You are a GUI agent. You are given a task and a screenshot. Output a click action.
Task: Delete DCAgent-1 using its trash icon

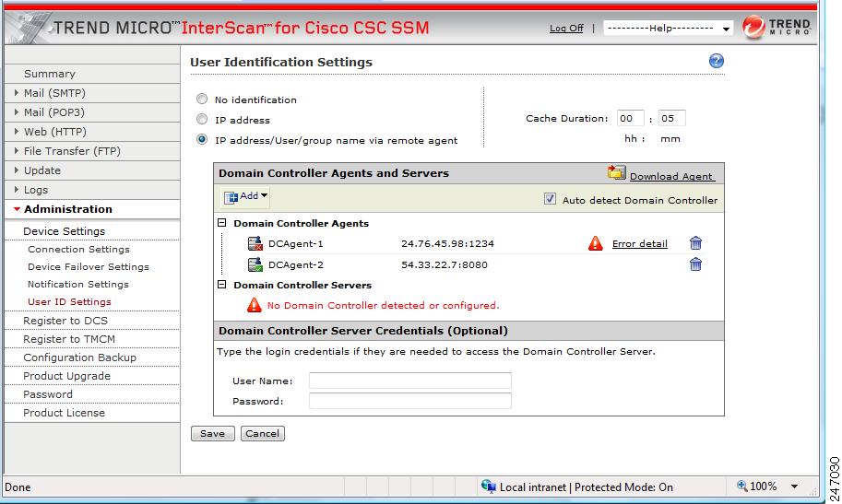pos(695,243)
